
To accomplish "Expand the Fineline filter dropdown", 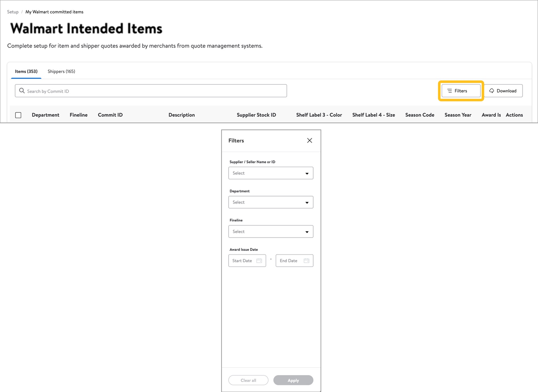I will [x=271, y=231].
